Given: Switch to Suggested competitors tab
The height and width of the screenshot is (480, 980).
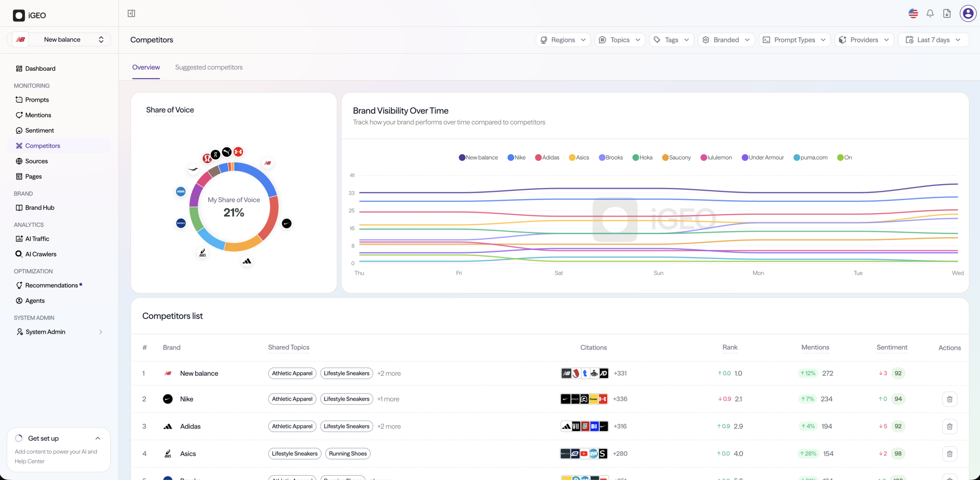Looking at the screenshot, I should 209,67.
